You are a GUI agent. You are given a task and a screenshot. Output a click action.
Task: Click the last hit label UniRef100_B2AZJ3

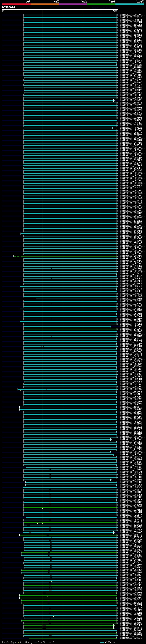point(131,638)
